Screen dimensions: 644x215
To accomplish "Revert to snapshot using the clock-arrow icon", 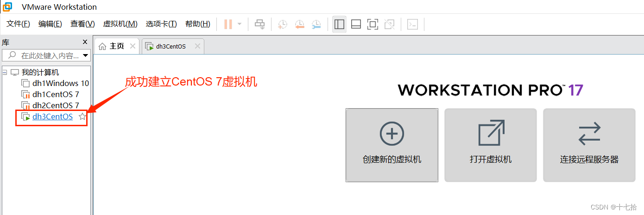I will click(299, 25).
